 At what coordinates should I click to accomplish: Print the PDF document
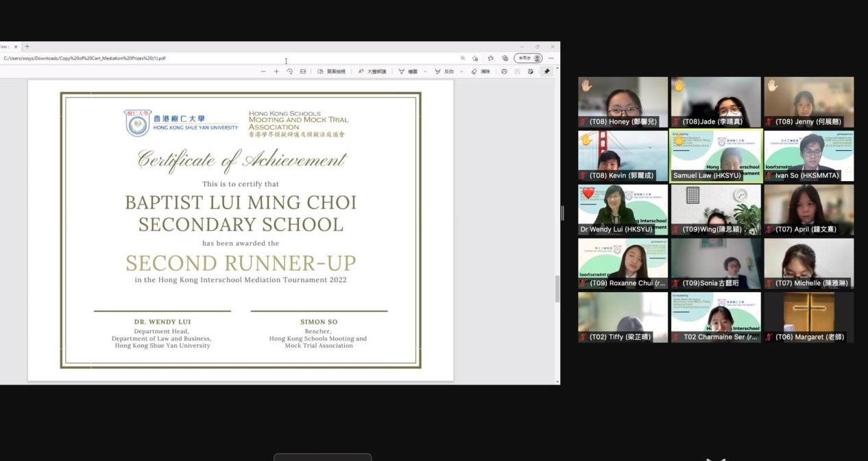pyautogui.click(x=504, y=71)
